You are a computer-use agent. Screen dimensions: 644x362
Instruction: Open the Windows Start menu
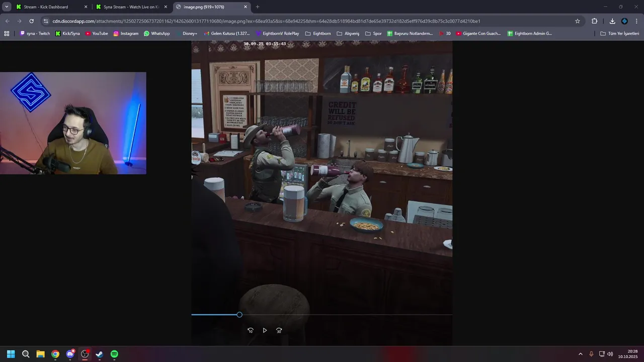[x=11, y=354]
